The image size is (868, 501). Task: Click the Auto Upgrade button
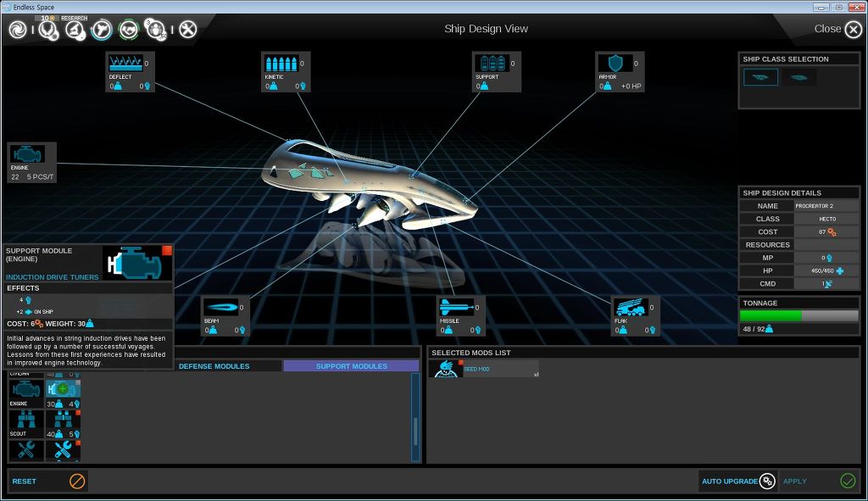pyautogui.click(x=737, y=482)
